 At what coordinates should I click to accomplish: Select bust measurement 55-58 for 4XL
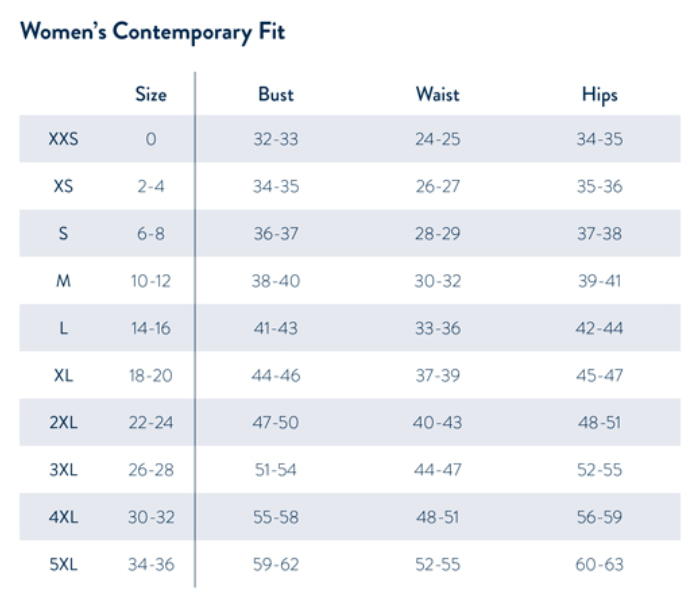pyautogui.click(x=275, y=517)
